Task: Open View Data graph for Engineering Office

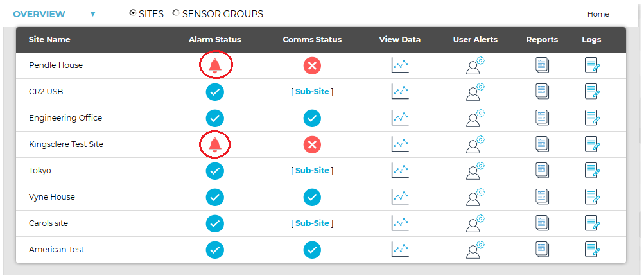Action: pyautogui.click(x=400, y=118)
